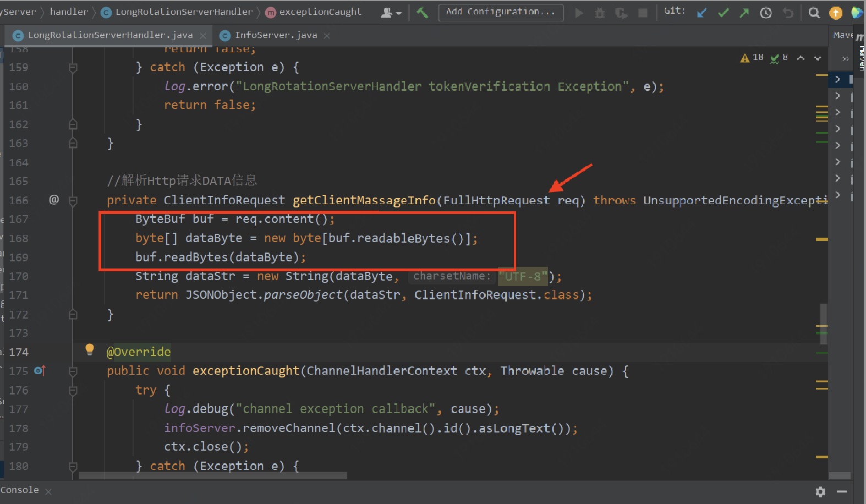
Task: Close the LongRotationServerHandler.java tab
Action: (203, 36)
